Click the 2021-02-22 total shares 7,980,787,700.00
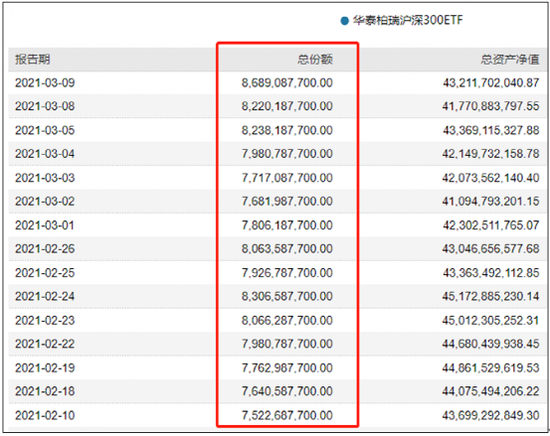Screen dimensions: 550x436 pos(287,344)
